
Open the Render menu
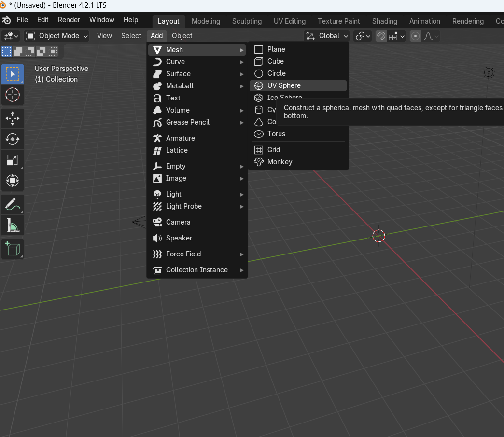tap(69, 20)
